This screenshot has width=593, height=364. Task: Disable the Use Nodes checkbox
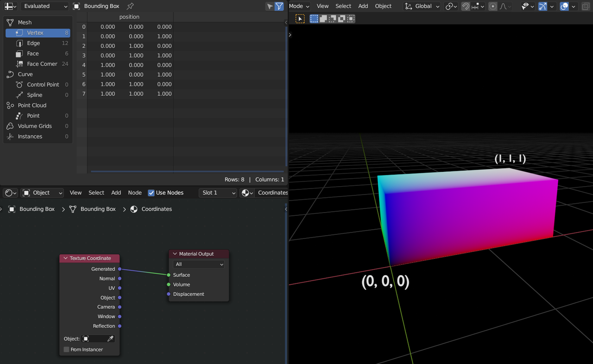tap(151, 193)
